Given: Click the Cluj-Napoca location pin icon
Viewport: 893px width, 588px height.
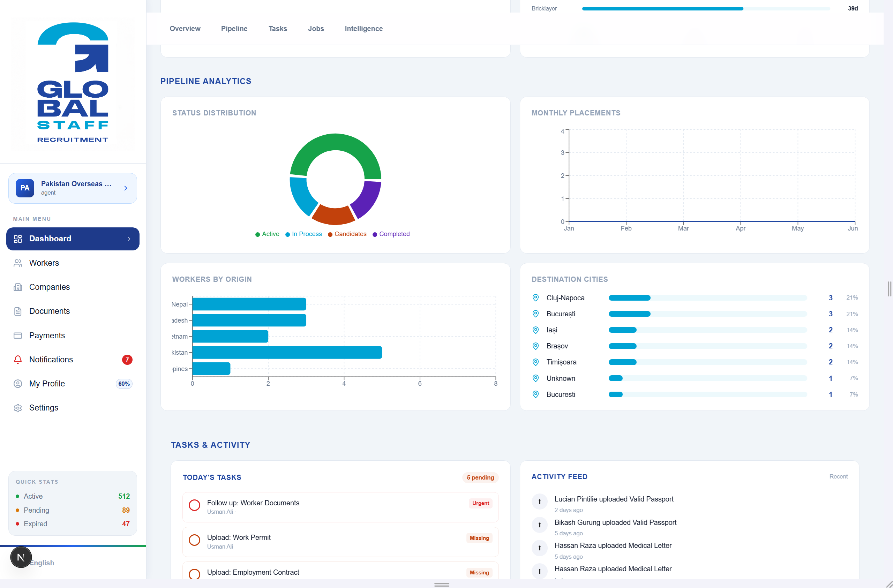Looking at the screenshot, I should [536, 298].
